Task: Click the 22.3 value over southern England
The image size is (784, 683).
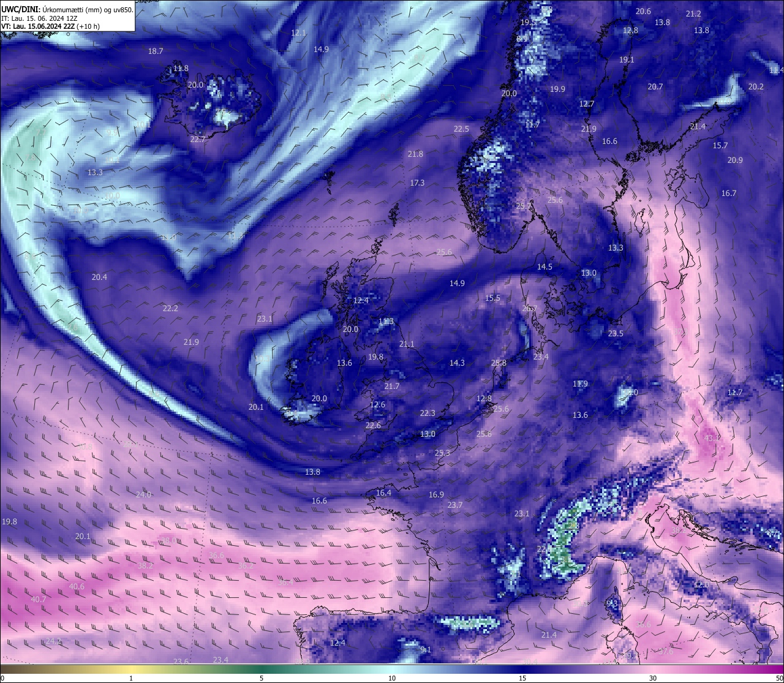Action: [428, 413]
